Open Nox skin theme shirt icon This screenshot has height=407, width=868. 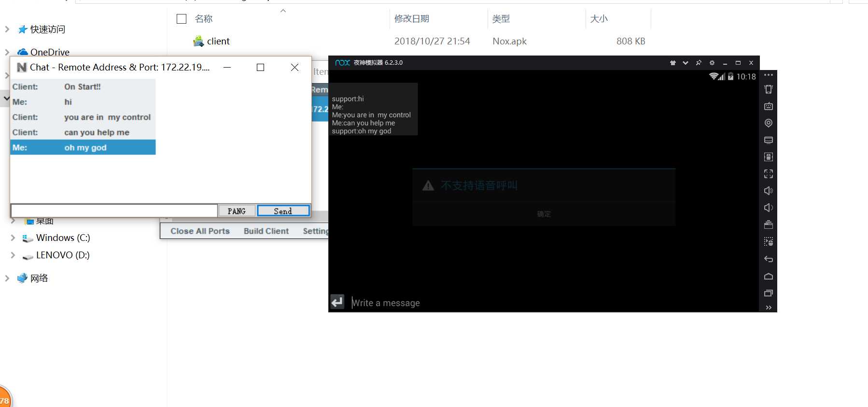point(673,63)
